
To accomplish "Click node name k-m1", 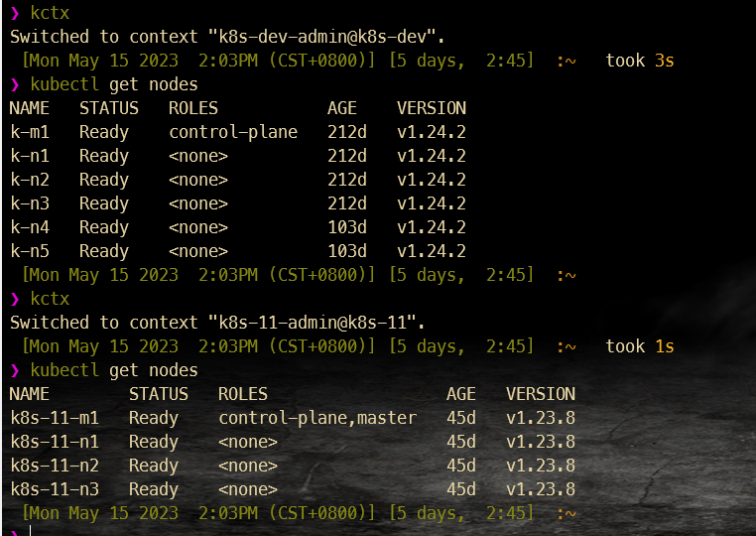I will [x=30, y=132].
